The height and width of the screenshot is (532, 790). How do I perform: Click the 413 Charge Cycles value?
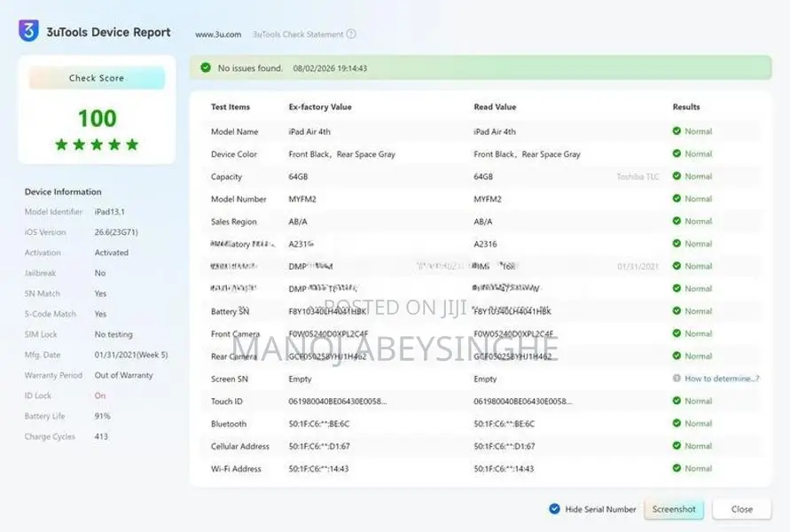tap(101, 436)
